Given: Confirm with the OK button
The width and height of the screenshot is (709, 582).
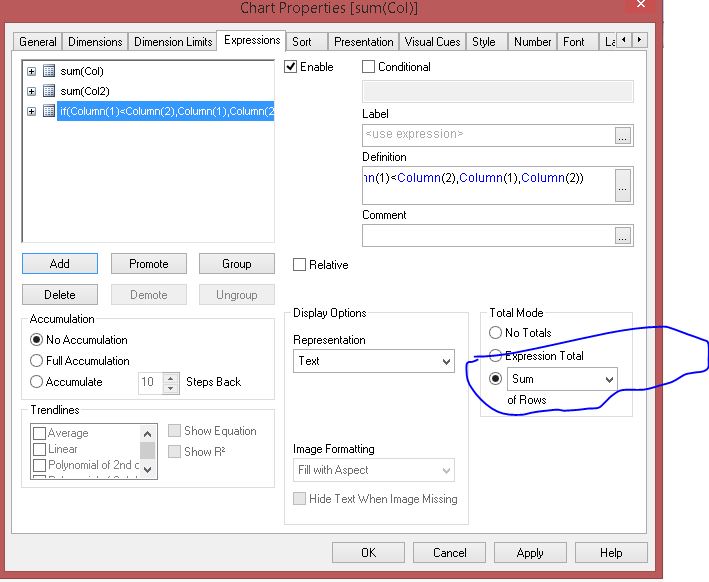Looking at the screenshot, I should click(368, 553).
